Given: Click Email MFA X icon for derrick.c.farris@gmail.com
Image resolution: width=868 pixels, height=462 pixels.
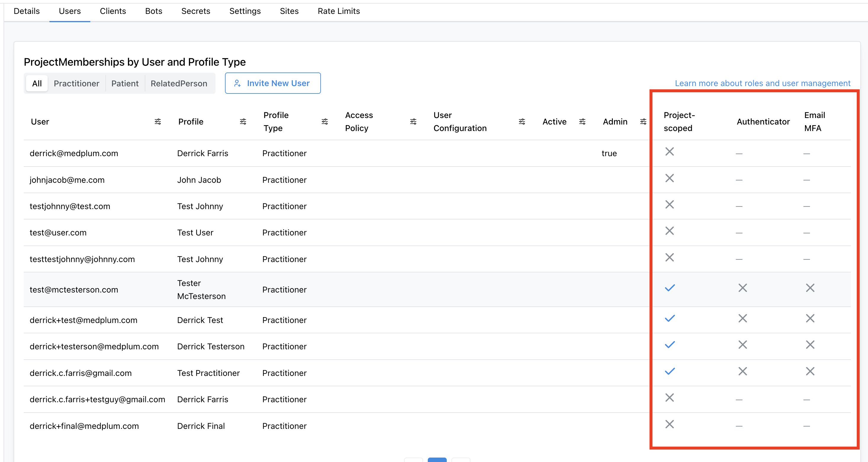Looking at the screenshot, I should point(810,371).
